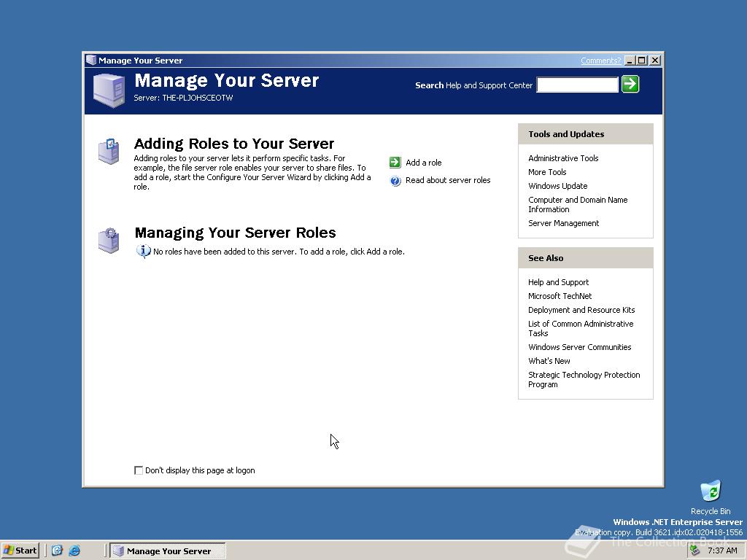Click the green search go arrow button

point(630,85)
